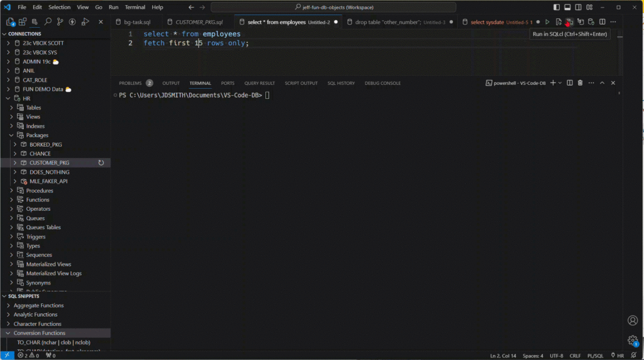The image size is (644, 360).
Task: Click the Run in SQLcl icon
Action: click(x=569, y=22)
